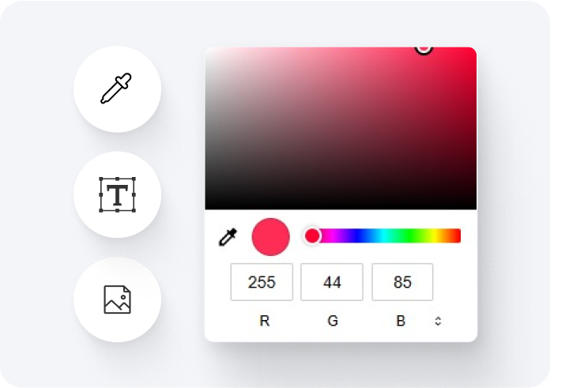This screenshot has height=388, width=588.
Task: Select the text box tool button
Action: 118,194
